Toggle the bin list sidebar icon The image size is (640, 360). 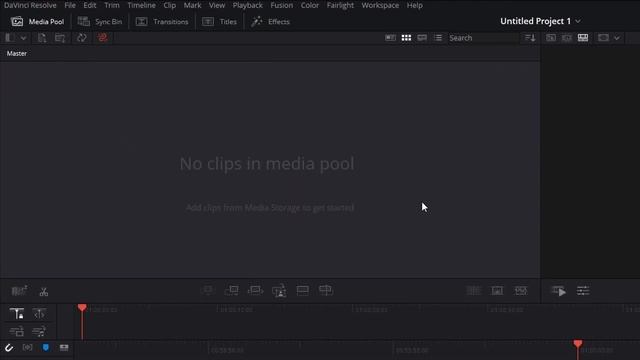(x=10, y=38)
